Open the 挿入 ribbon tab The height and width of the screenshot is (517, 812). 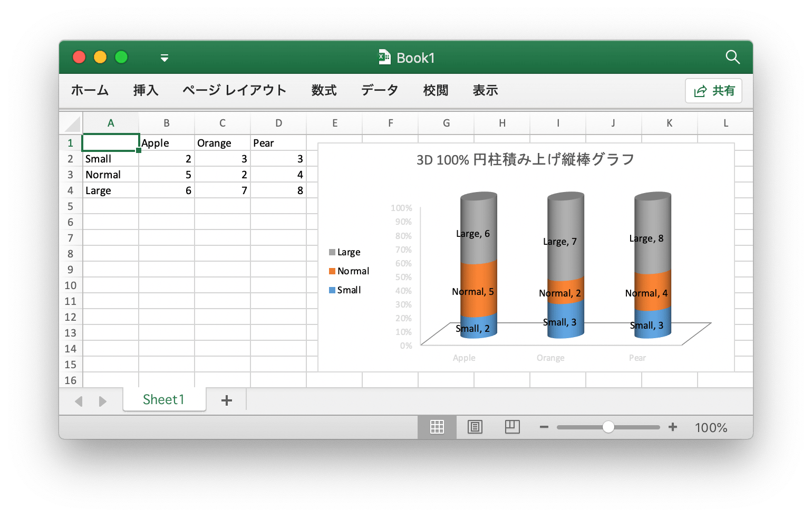[146, 90]
